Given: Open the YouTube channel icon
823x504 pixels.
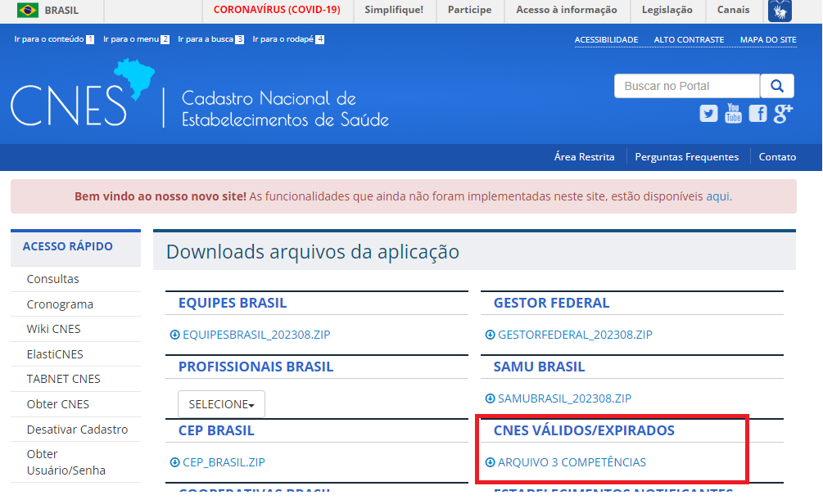Looking at the screenshot, I should pos(733,114).
